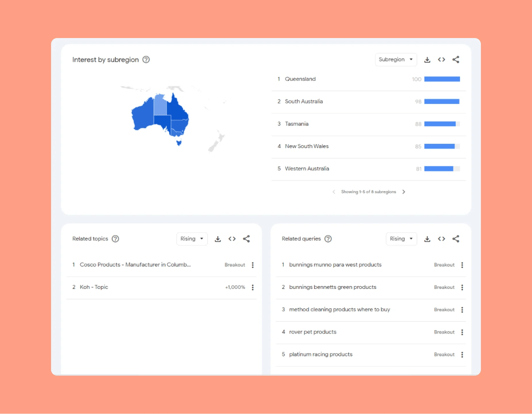Open Cosco Products - Manufacturer topic
The height and width of the screenshot is (414, 532).
click(135, 265)
